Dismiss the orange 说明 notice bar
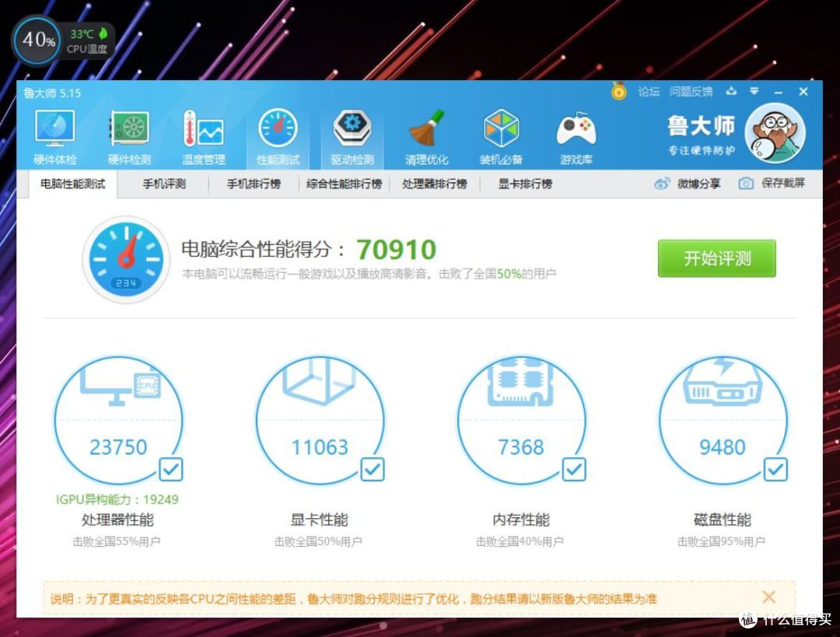Viewport: 840px width, 637px height. (x=768, y=597)
